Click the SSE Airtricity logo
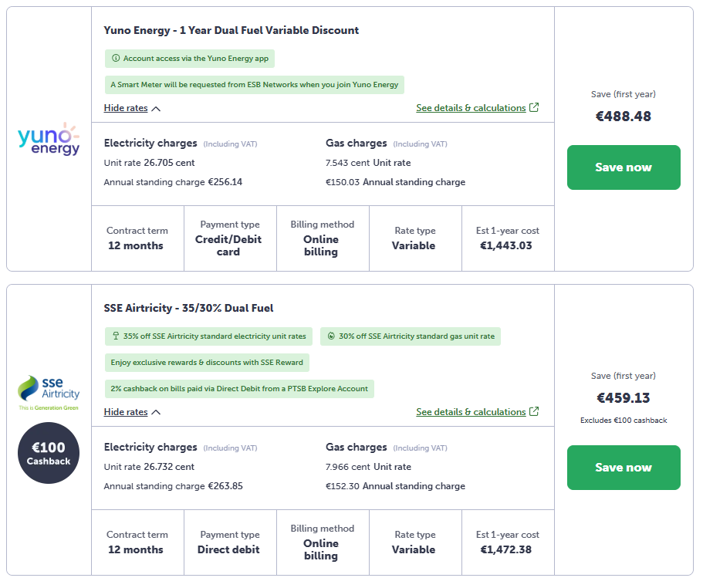Image resolution: width=703 pixels, height=588 pixels. tap(49, 391)
